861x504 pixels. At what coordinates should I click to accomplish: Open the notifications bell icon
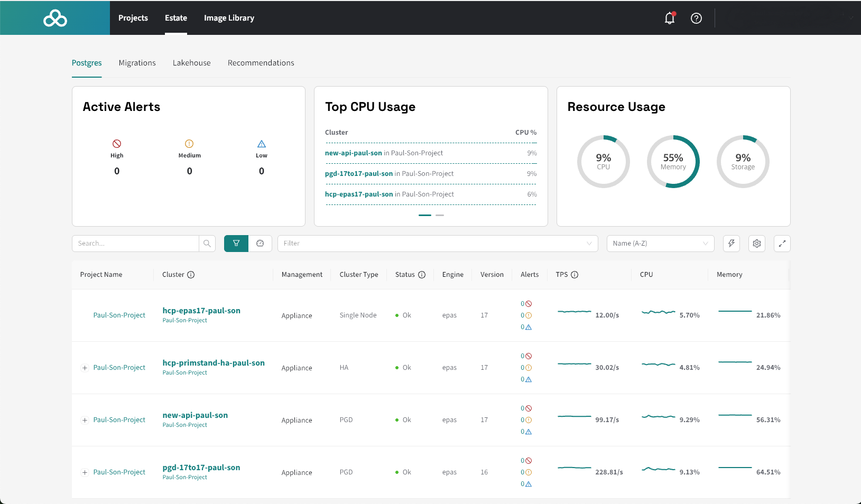(x=669, y=18)
